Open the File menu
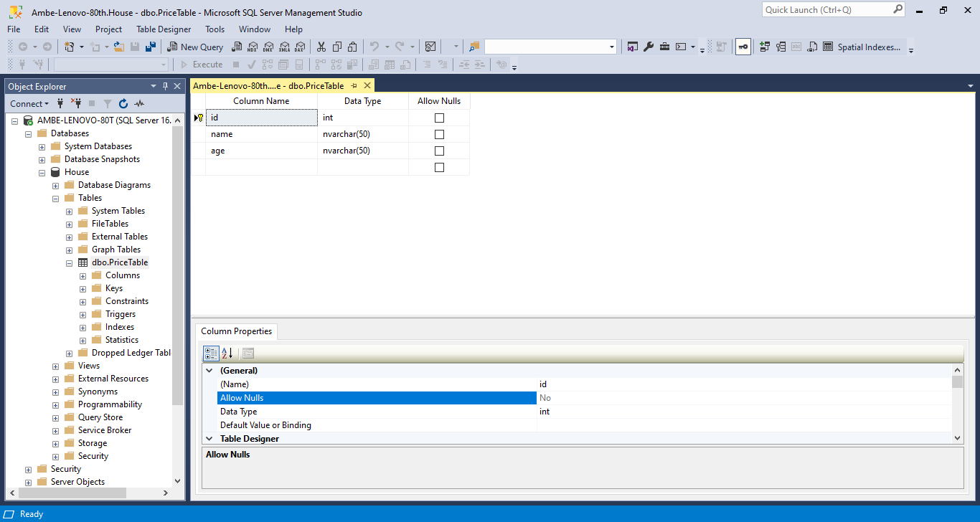This screenshot has width=980, height=522. (x=14, y=29)
